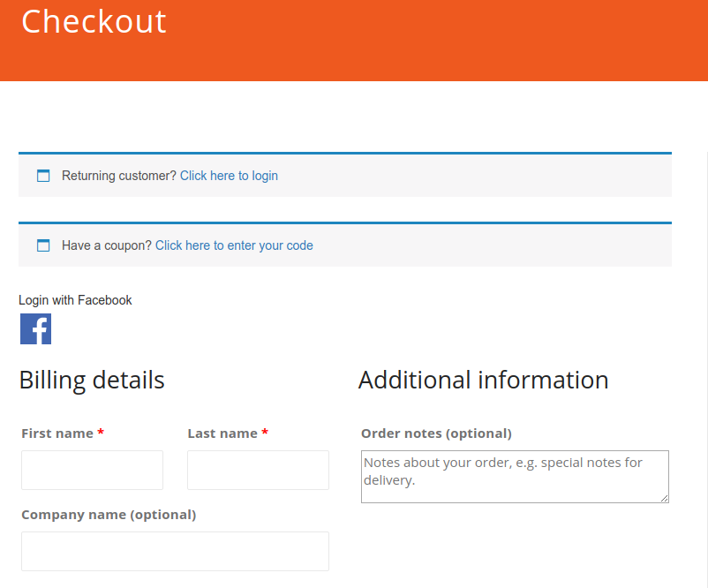Viewport: 708px width, 588px height.
Task: Click the red asterisk next to First name
Action: [x=101, y=433]
